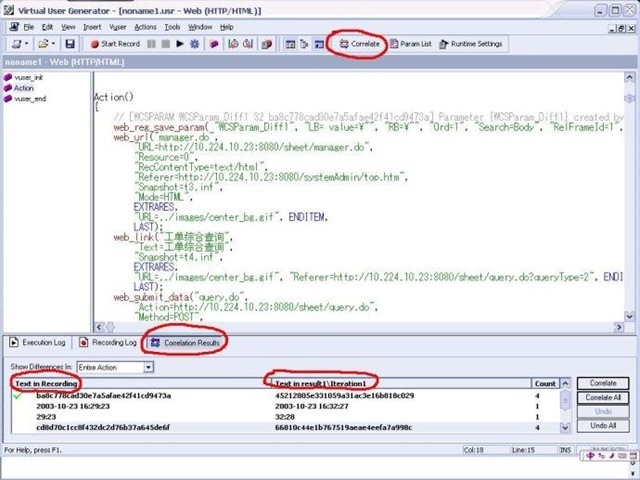Click the Save disk icon
The width and height of the screenshot is (640, 480).
[x=69, y=44]
